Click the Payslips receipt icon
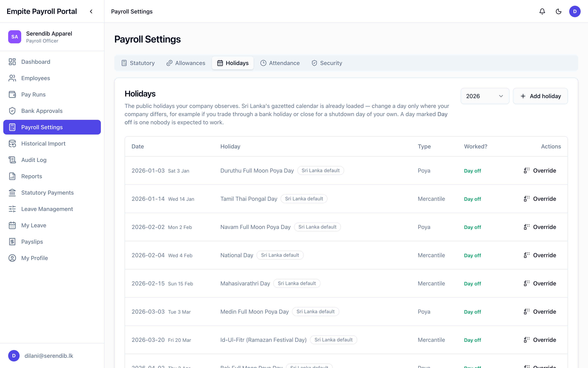Image resolution: width=588 pixels, height=368 pixels. 12,242
